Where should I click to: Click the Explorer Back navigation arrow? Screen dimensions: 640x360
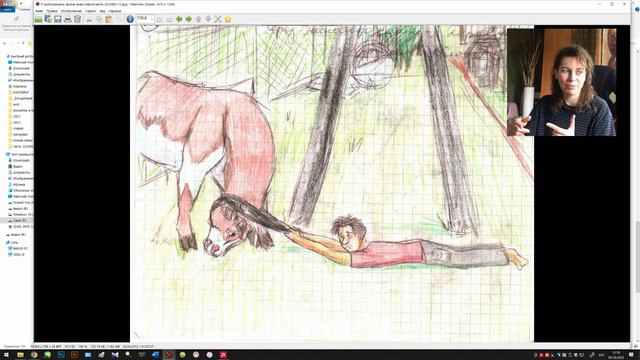pyautogui.click(x=4, y=43)
